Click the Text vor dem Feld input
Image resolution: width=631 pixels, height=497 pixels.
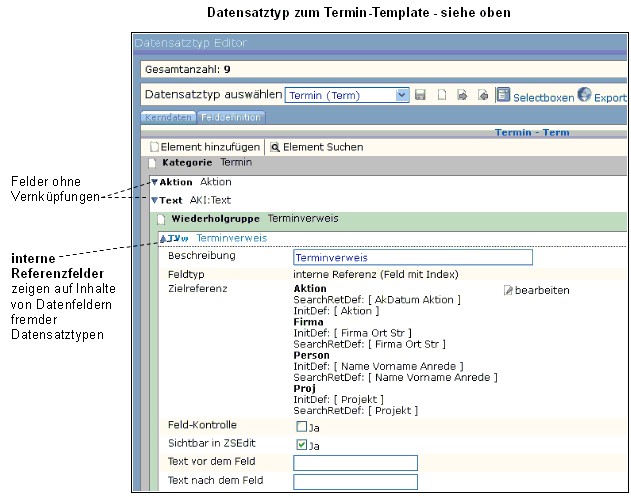pyautogui.click(x=355, y=463)
